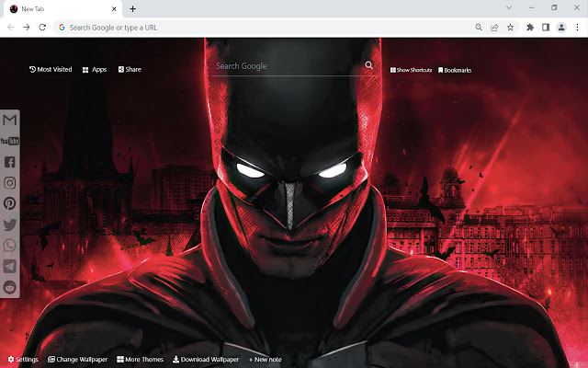Viewport: 588px width, 368px height.
Task: Open the Most Visited list
Action: 51,70
